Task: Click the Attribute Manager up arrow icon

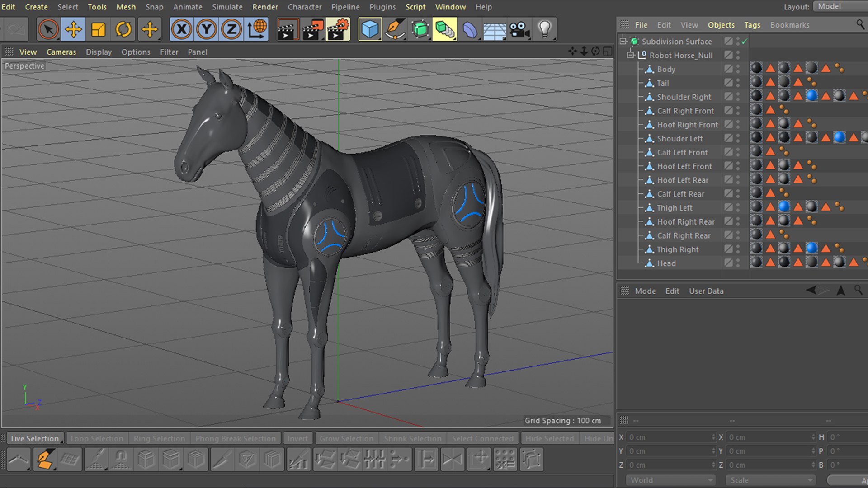Action: click(x=840, y=291)
